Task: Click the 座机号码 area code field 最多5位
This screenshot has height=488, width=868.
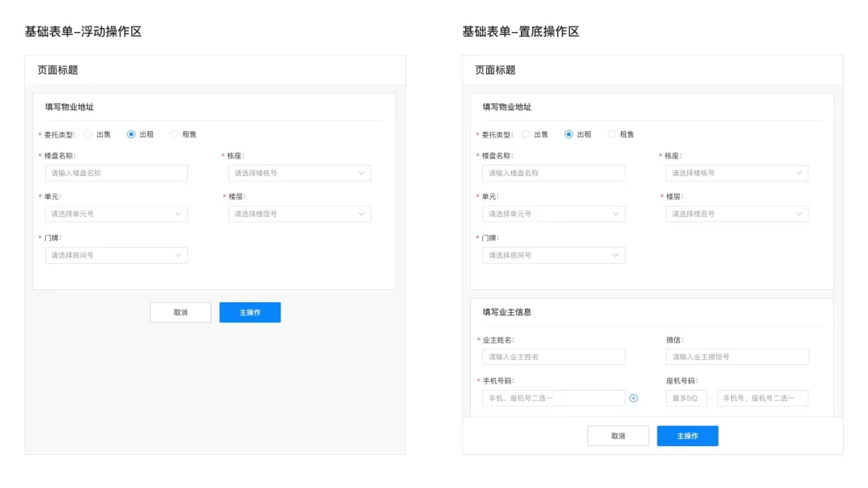Action: point(686,398)
